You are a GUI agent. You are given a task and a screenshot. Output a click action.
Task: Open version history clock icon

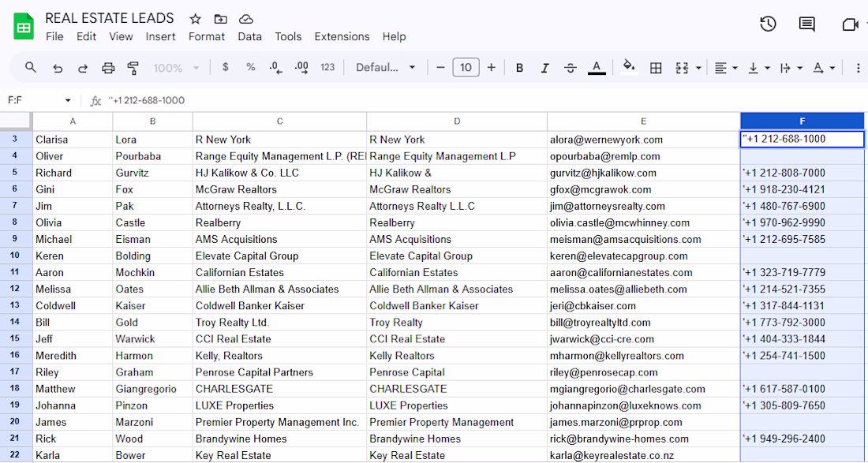click(x=768, y=24)
